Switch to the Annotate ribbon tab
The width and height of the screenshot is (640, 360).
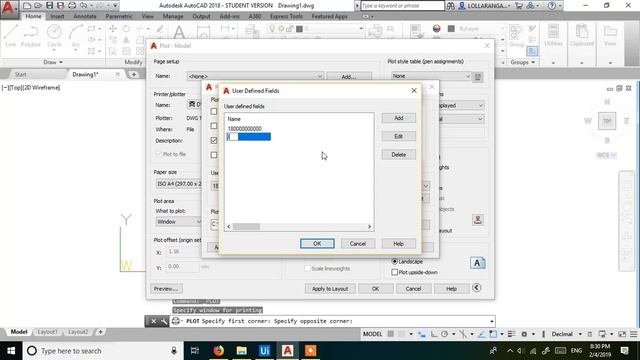pyautogui.click(x=84, y=16)
